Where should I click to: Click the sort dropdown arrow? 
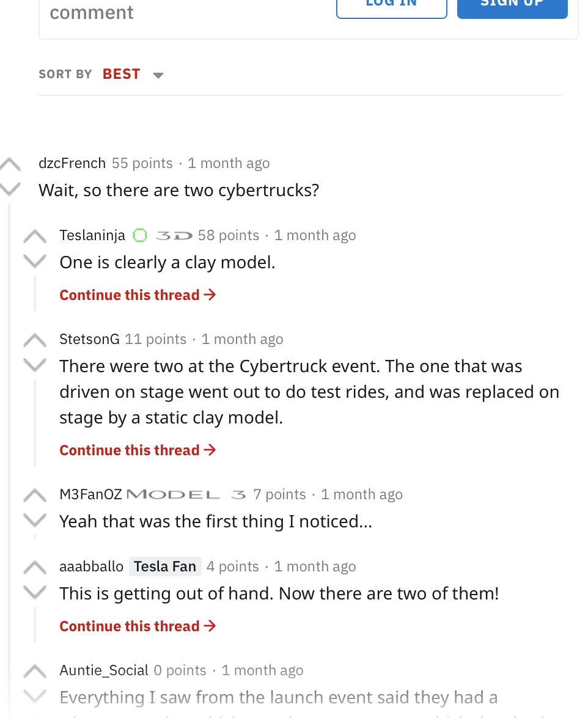click(x=158, y=76)
